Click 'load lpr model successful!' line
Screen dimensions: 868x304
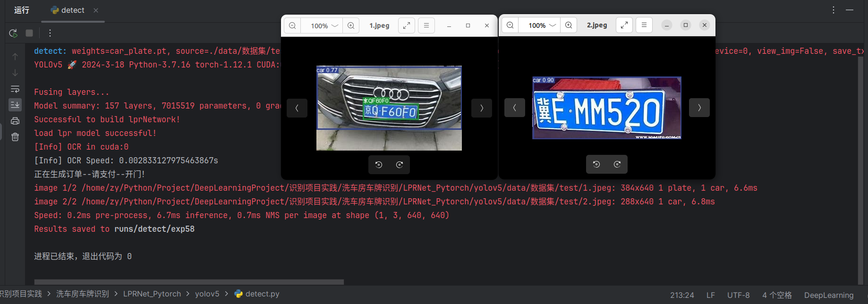tap(95, 133)
